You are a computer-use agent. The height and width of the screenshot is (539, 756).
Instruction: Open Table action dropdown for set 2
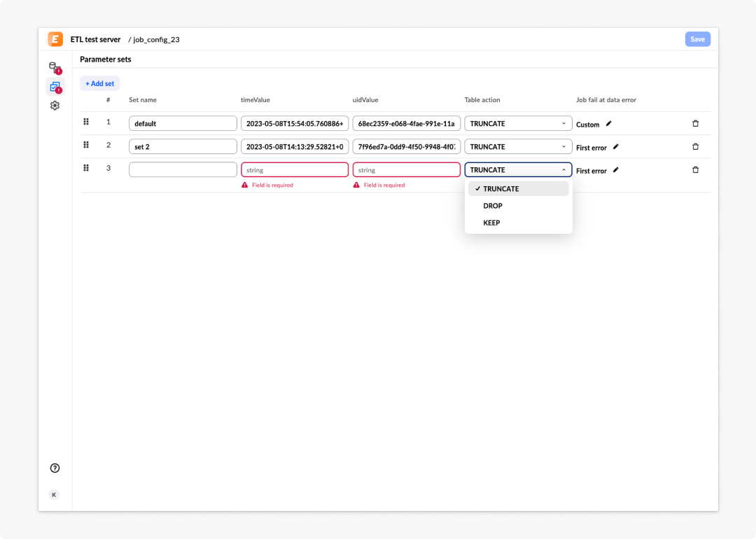pos(518,146)
